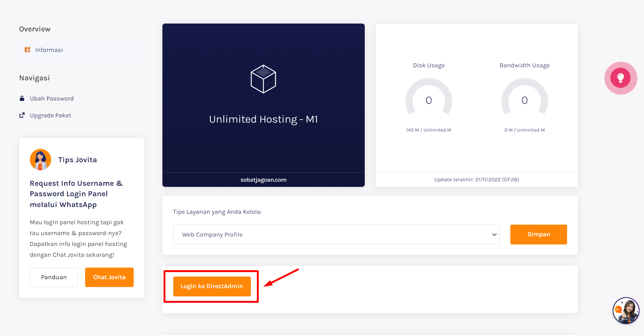Click the Bandwidth Usage gauge

(x=525, y=96)
